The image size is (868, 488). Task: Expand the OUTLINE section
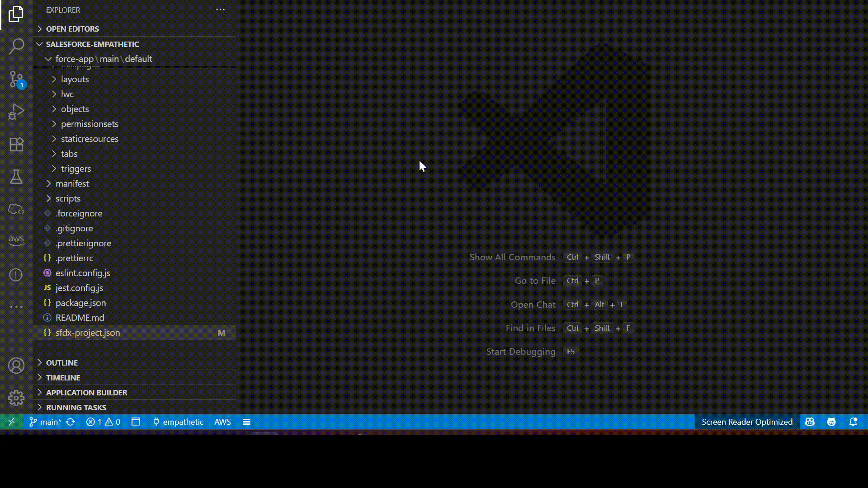[x=62, y=363]
